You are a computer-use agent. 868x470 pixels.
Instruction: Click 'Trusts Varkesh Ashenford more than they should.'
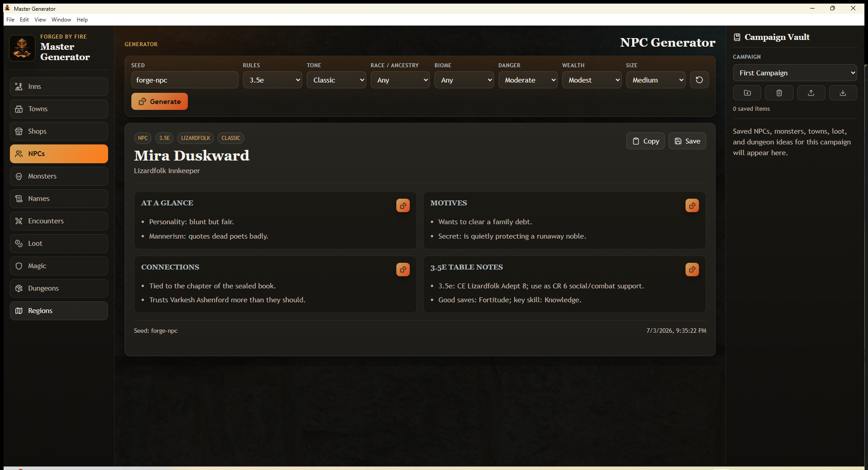(x=227, y=300)
